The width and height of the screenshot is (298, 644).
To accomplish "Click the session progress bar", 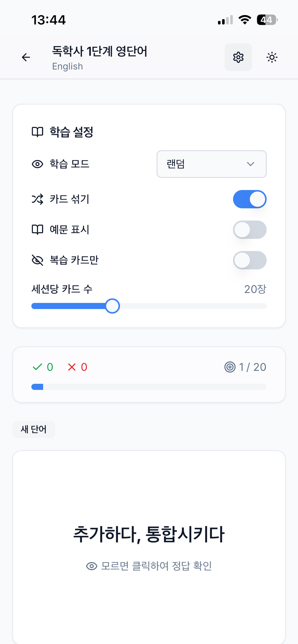I will 149,387.
